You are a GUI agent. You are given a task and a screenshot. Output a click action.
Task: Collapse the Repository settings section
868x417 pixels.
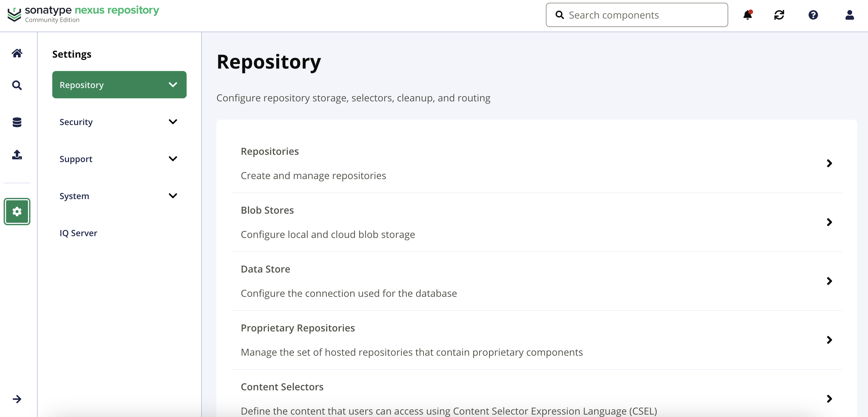(x=119, y=85)
